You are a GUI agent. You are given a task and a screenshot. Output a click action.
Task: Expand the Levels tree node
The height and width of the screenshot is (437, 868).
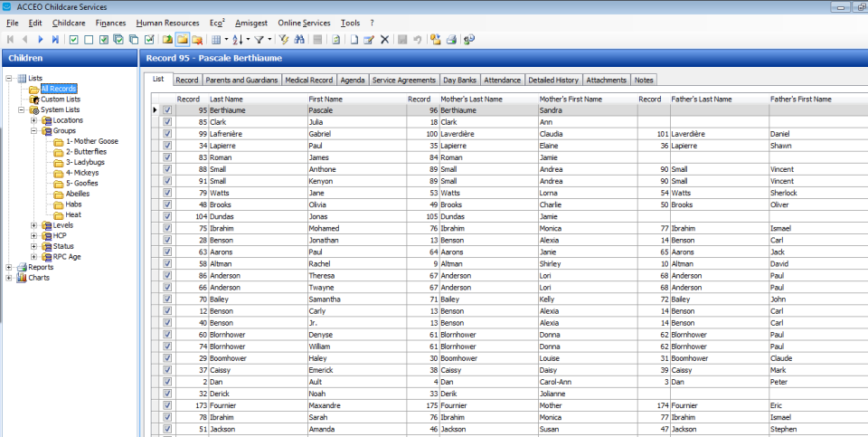[x=33, y=225]
